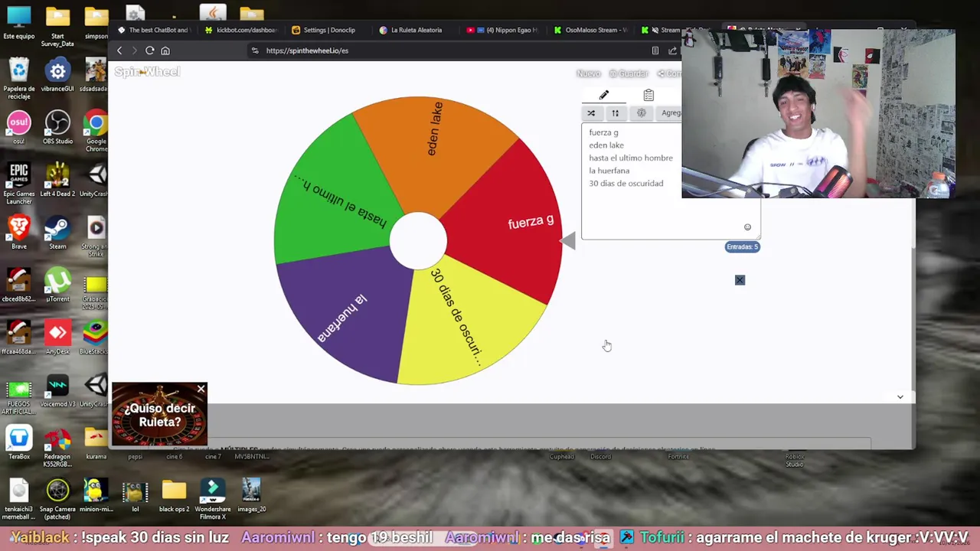Sort the wheel entries
This screenshot has width=980, height=551.
615,113
